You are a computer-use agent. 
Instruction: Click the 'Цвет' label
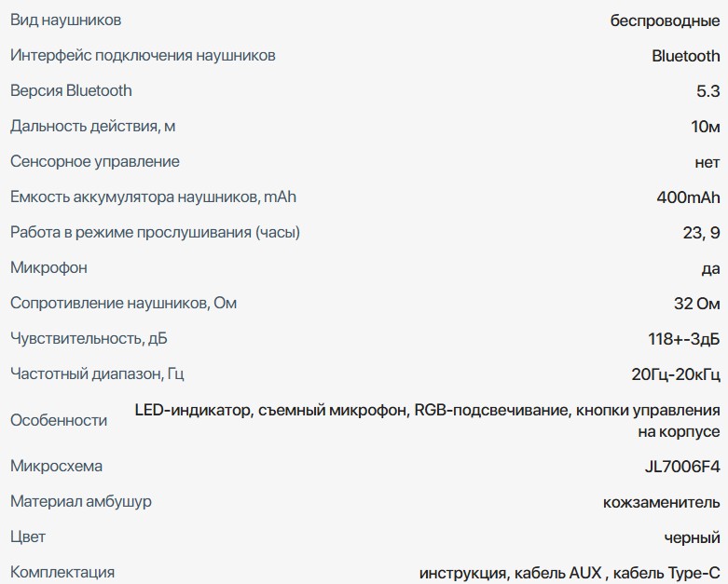tap(27, 536)
